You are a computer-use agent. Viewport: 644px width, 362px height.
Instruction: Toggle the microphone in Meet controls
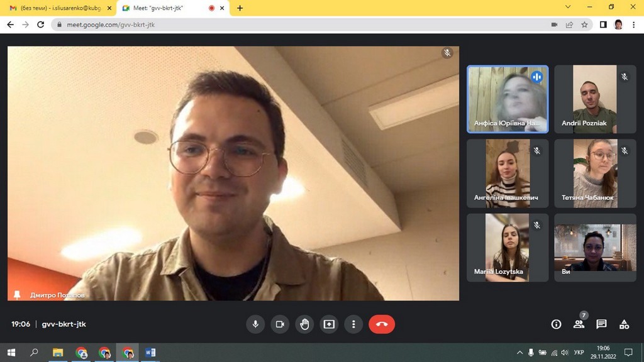click(255, 324)
